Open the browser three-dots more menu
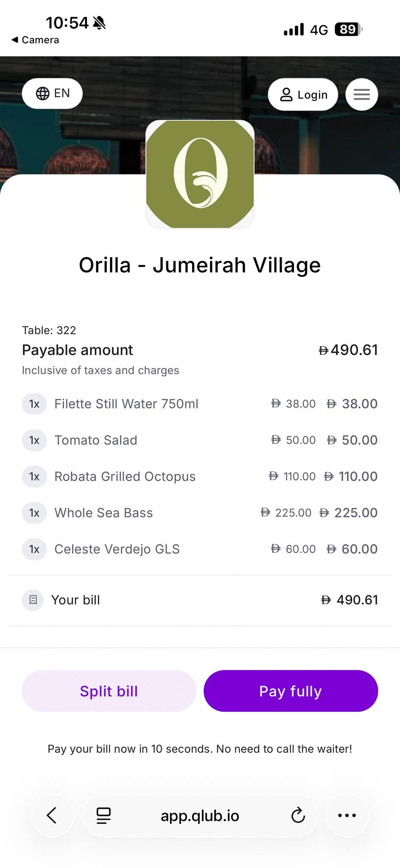 pyautogui.click(x=347, y=815)
